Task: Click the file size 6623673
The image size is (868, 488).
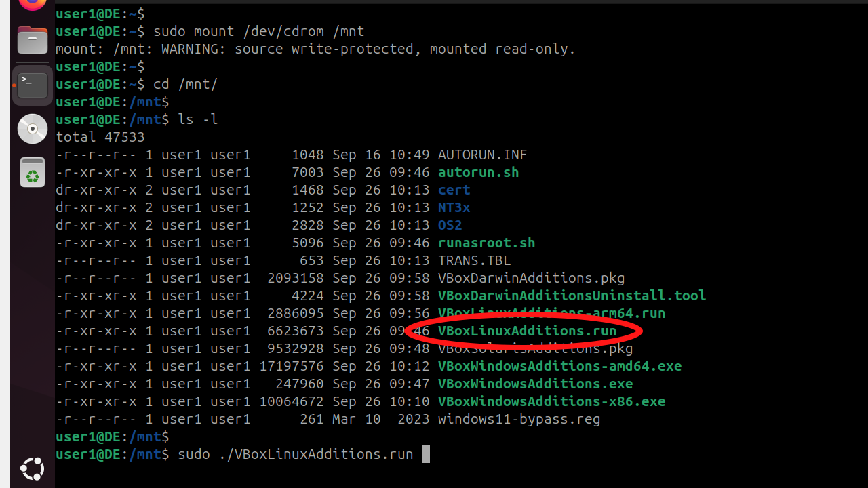Action: coord(295,331)
